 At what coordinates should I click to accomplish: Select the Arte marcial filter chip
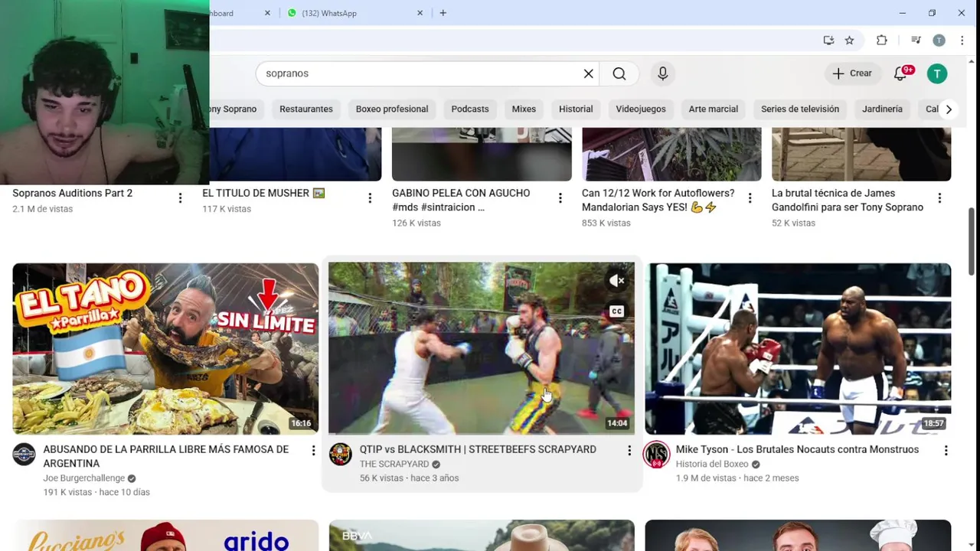coord(714,109)
